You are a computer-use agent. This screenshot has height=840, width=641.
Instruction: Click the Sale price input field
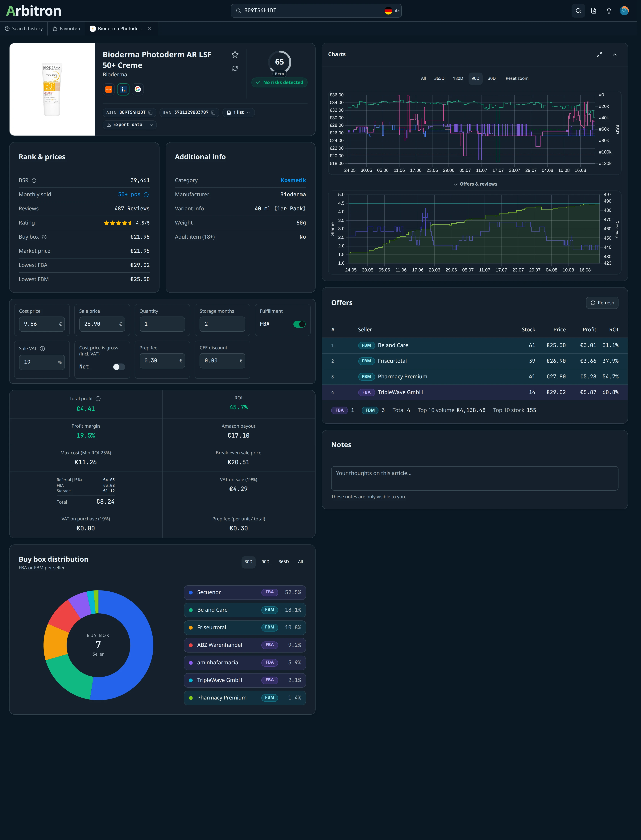[102, 324]
